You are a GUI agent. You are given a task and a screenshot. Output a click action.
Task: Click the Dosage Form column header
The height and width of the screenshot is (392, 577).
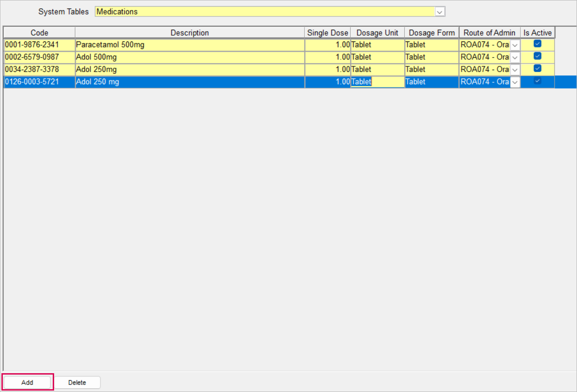pyautogui.click(x=432, y=32)
